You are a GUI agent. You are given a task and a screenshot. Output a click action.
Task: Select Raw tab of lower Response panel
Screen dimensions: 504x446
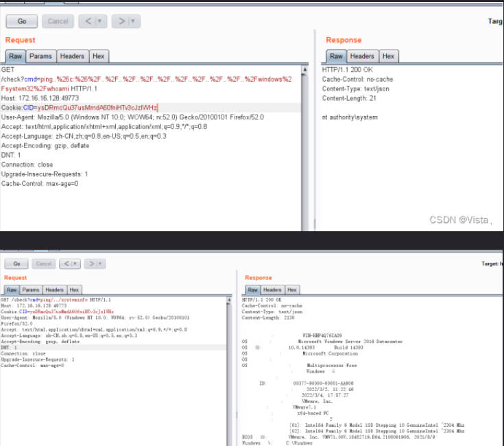(252, 290)
